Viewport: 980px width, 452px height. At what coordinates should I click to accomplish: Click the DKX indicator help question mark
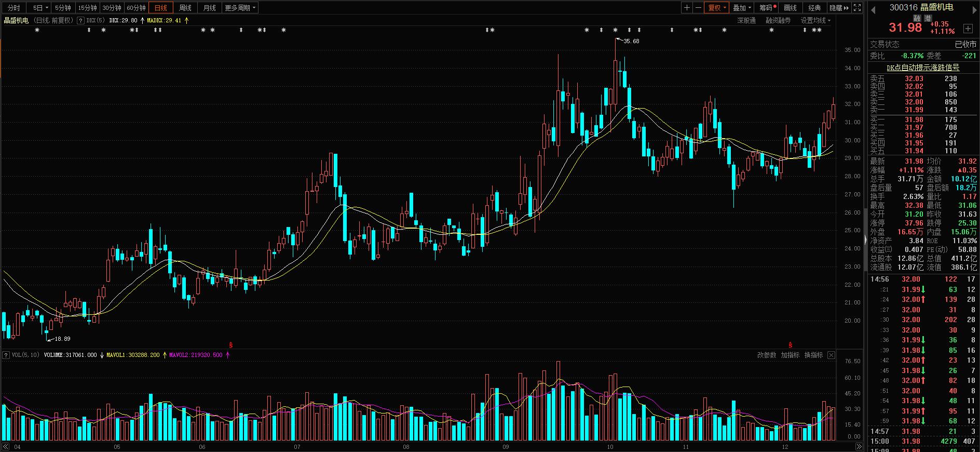pyautogui.click(x=80, y=21)
